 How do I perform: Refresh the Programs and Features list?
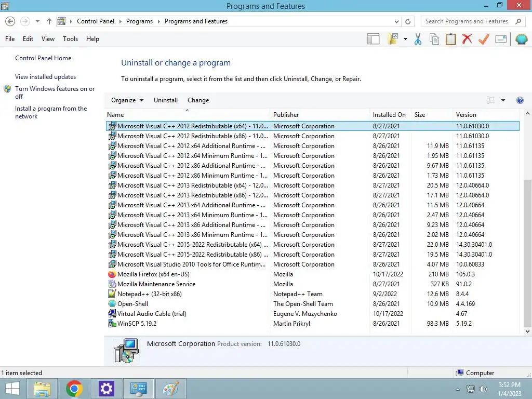point(408,21)
